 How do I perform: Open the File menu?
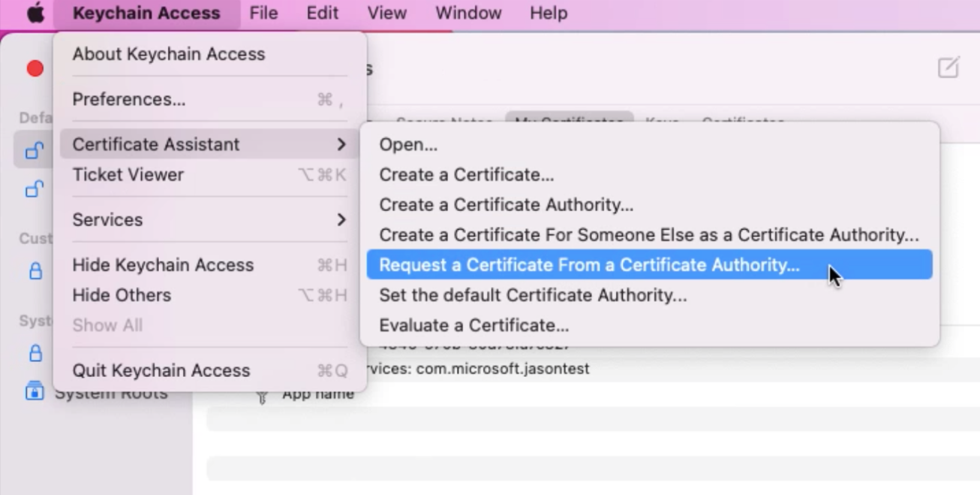tap(263, 12)
